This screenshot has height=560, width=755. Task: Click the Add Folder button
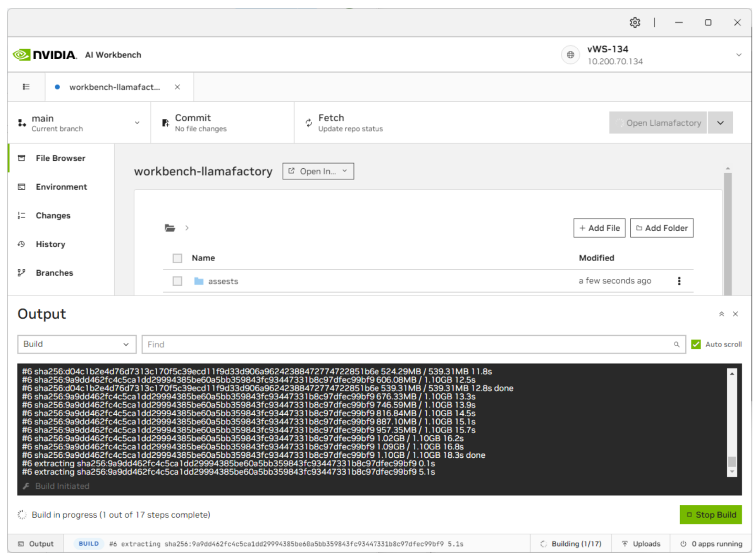point(661,228)
